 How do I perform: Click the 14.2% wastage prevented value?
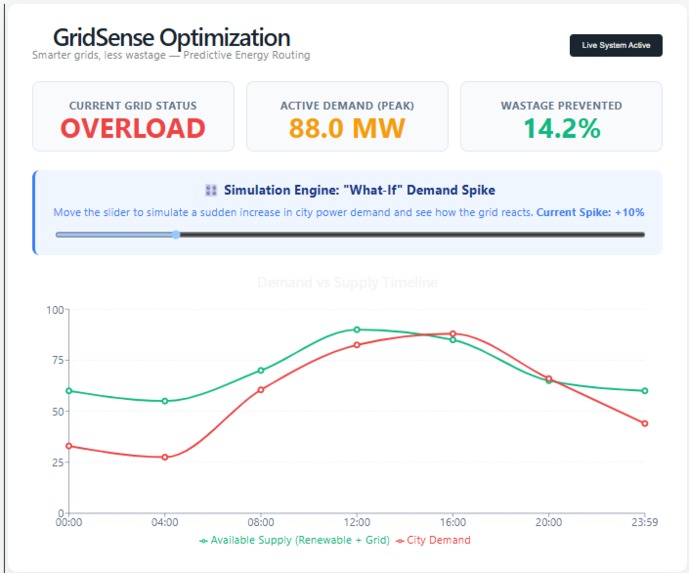[x=562, y=128]
